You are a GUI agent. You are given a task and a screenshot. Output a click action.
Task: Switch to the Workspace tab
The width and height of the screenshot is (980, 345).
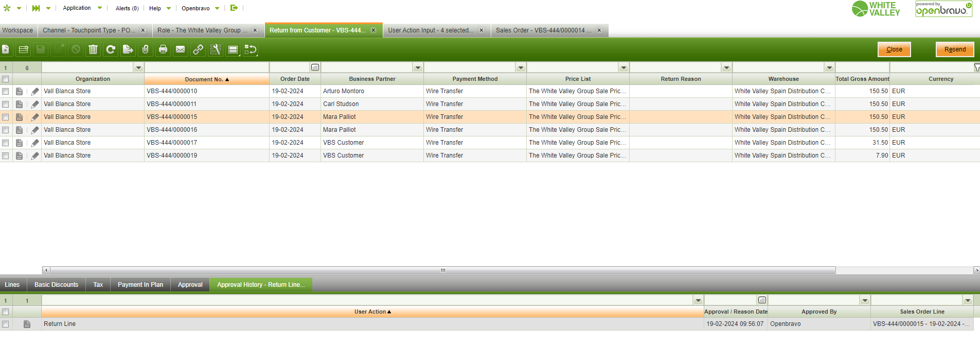[x=17, y=30]
